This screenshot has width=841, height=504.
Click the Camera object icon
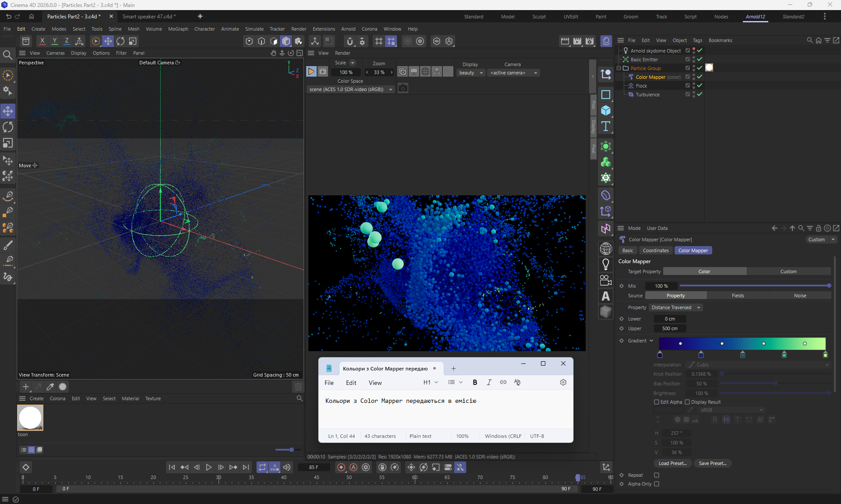[x=606, y=280]
